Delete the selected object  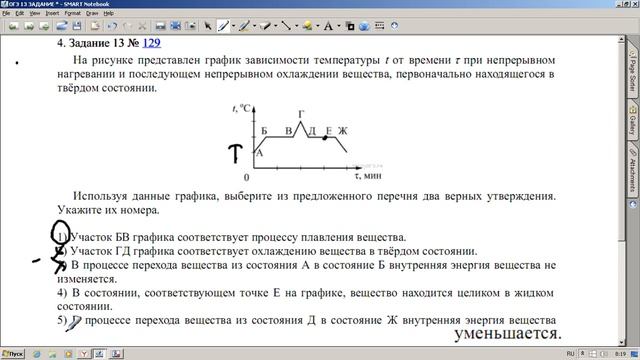click(x=142, y=26)
